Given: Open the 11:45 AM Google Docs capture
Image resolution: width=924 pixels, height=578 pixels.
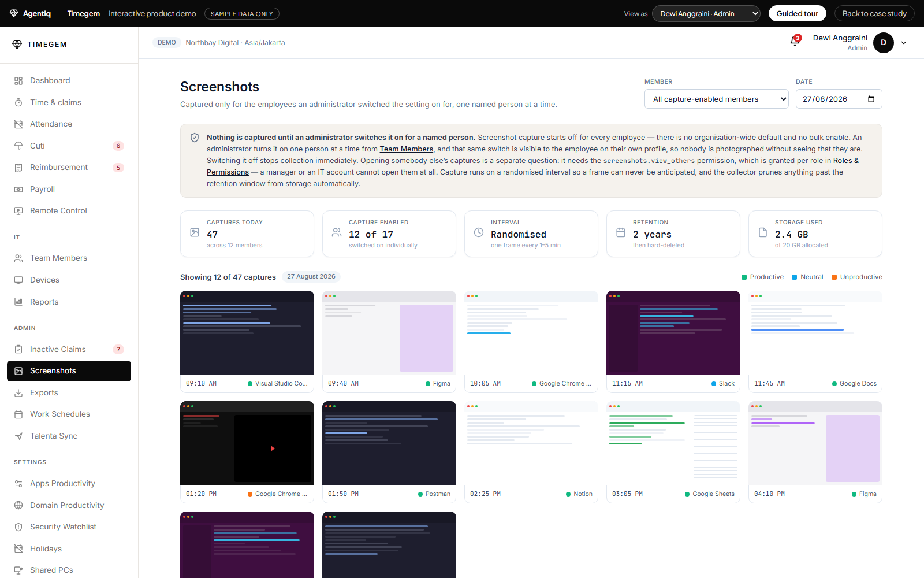Looking at the screenshot, I should click(815, 342).
